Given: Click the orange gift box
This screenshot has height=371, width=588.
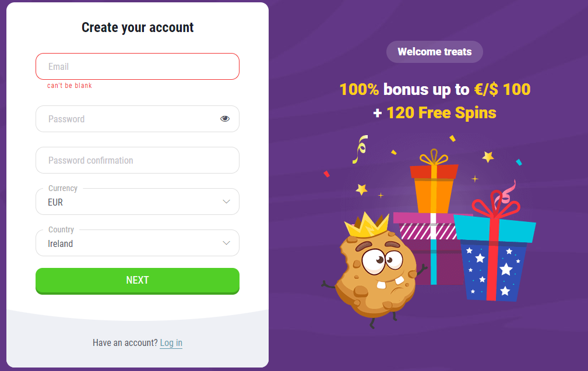Looking at the screenshot, I should 434,192.
